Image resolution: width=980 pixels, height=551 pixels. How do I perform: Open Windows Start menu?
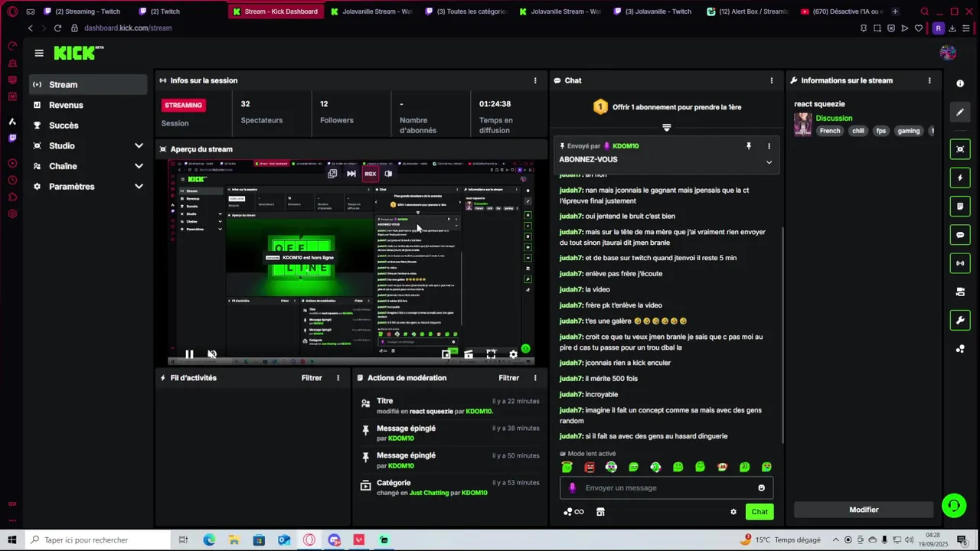point(12,540)
